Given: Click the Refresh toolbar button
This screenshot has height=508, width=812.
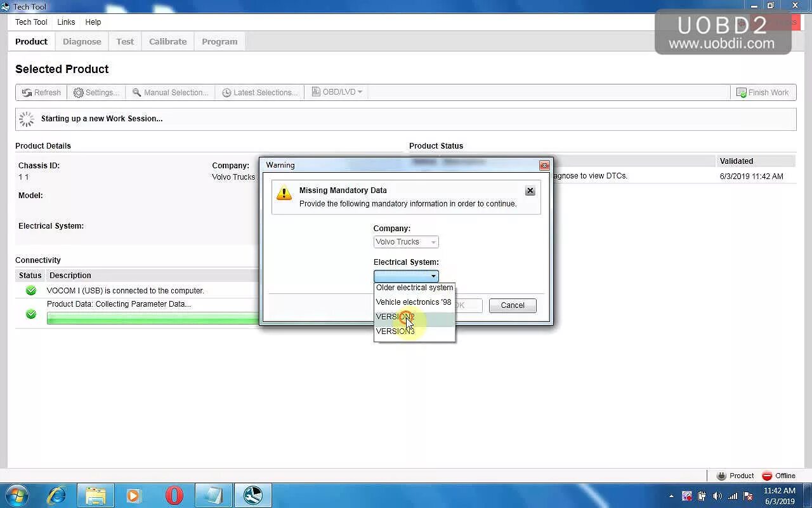Looking at the screenshot, I should [x=41, y=92].
